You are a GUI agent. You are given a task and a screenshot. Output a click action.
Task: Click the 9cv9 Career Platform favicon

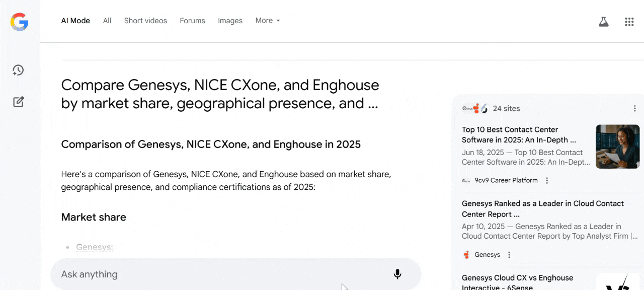coord(466,180)
